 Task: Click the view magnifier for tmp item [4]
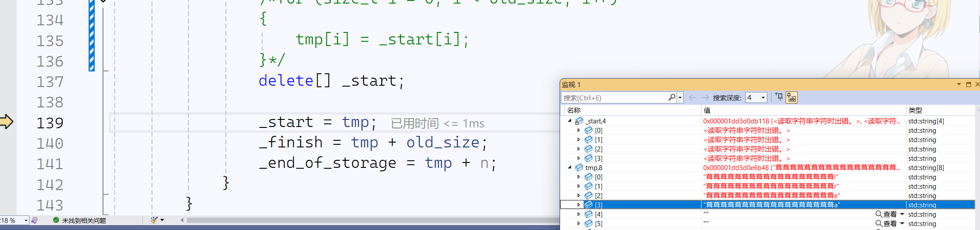[x=879, y=214]
